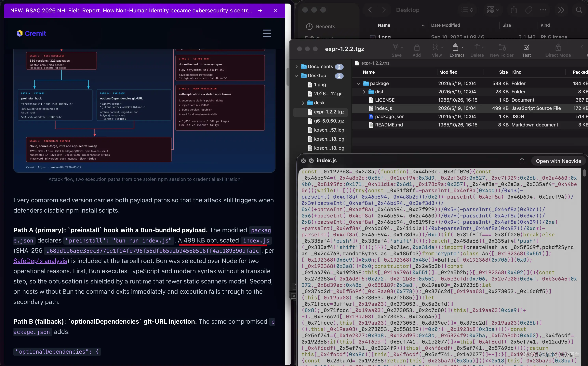Sort archive list by Packed column
Image resolution: width=588 pixels, height=366 pixels.
click(x=580, y=72)
